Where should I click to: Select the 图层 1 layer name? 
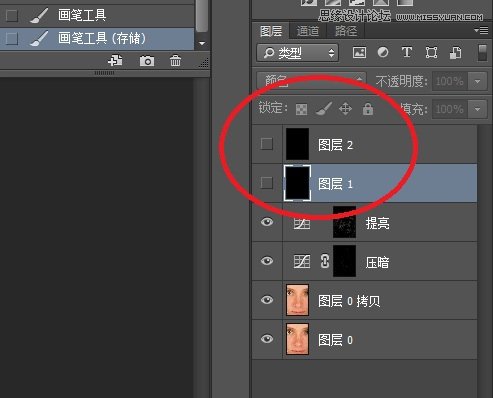click(335, 184)
